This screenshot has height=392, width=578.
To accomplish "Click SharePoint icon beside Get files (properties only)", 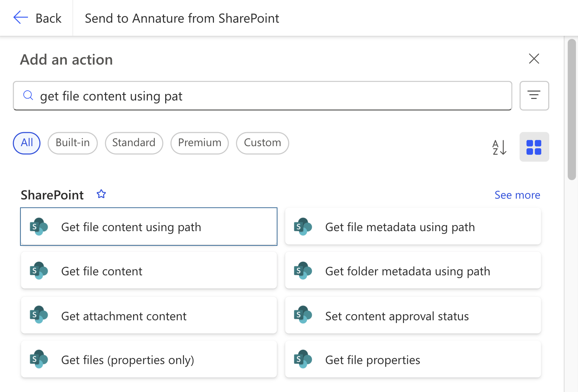I will pos(39,359).
